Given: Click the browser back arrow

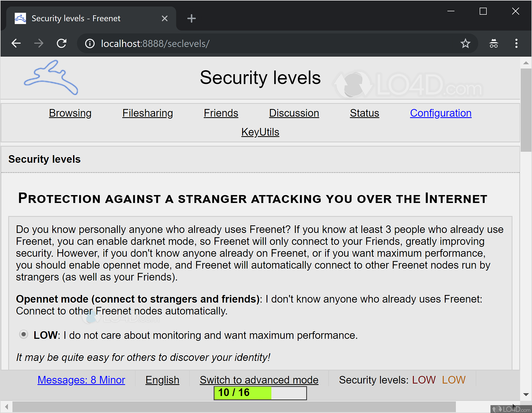Looking at the screenshot, I should (16, 43).
